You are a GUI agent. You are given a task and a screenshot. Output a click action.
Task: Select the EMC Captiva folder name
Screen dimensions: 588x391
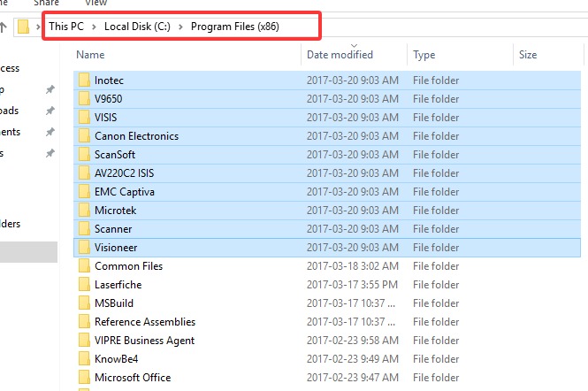[x=125, y=192]
